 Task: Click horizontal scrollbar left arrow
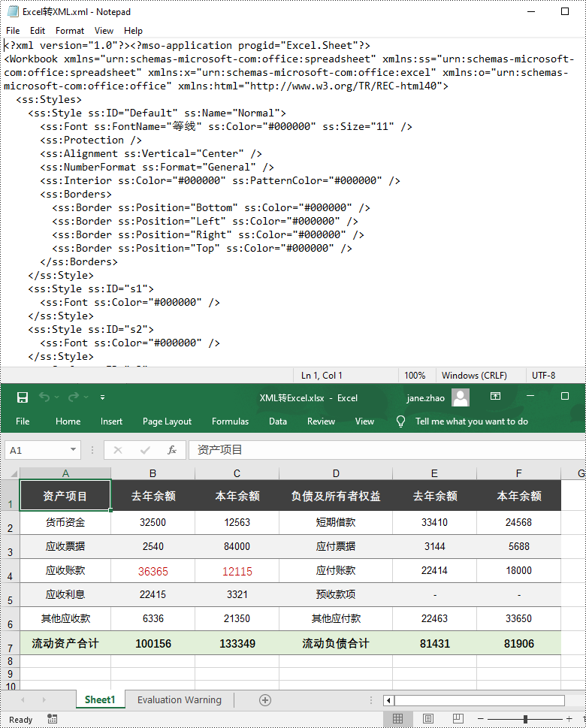click(388, 700)
